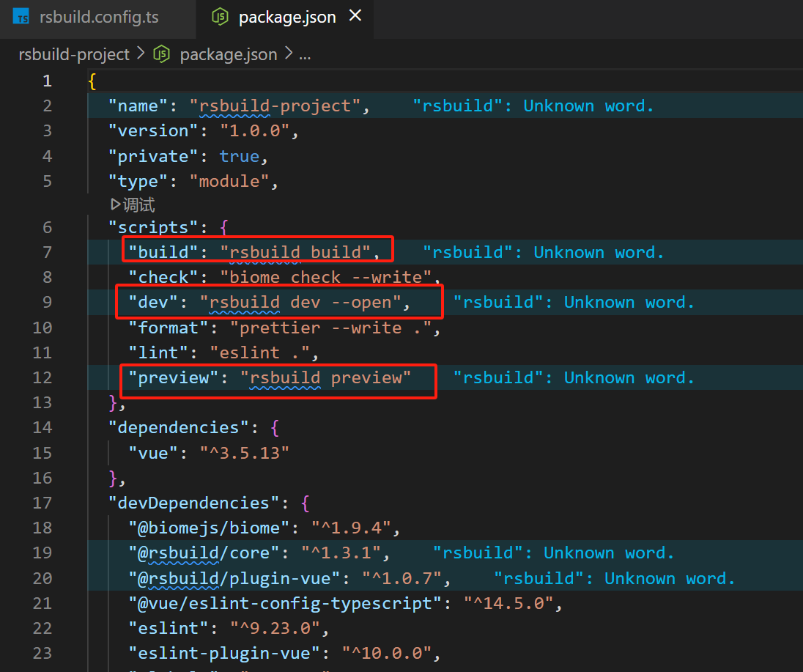Click the "build" script key
The width and height of the screenshot is (803, 672).
click(164, 253)
